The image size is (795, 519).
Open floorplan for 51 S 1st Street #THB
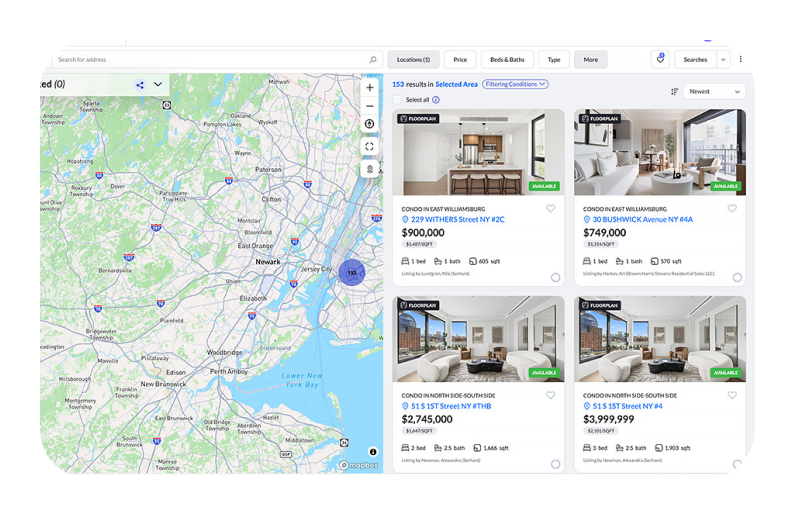point(418,305)
